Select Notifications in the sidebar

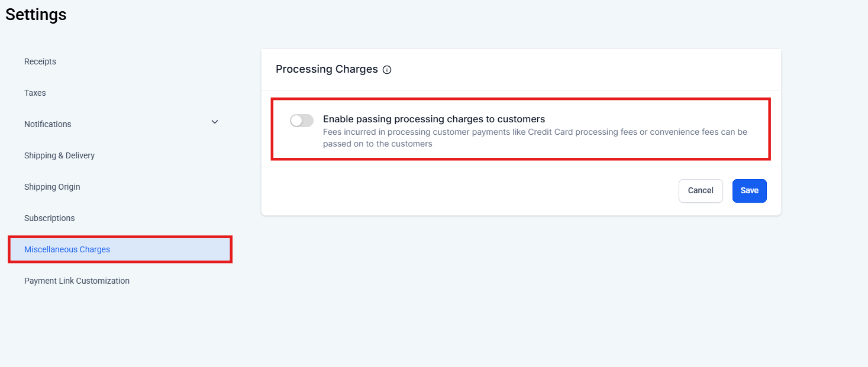(48, 124)
